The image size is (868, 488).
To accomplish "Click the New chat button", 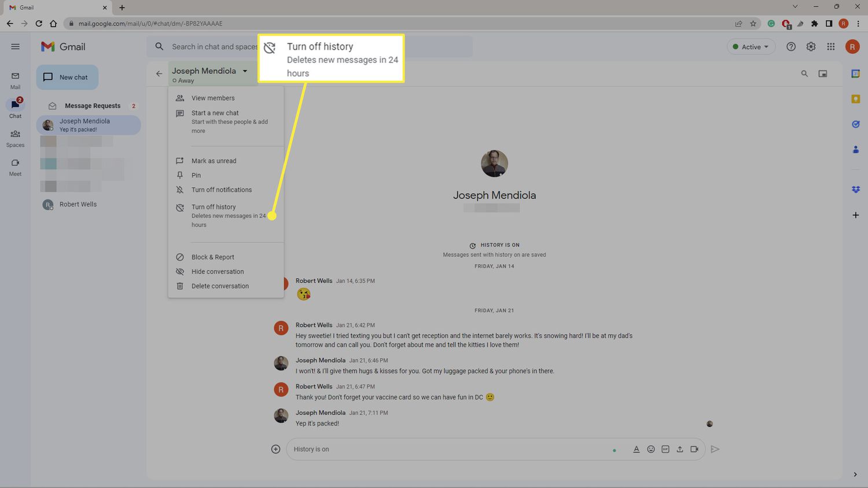I will coord(67,77).
